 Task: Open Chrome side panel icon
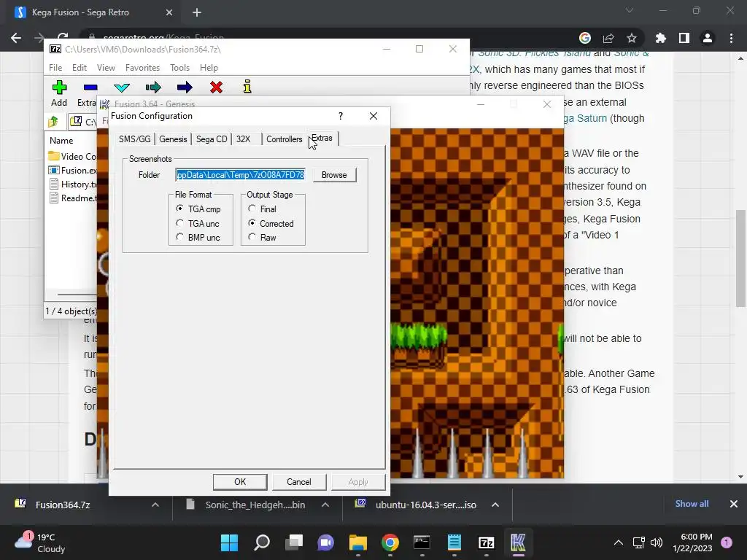point(684,38)
